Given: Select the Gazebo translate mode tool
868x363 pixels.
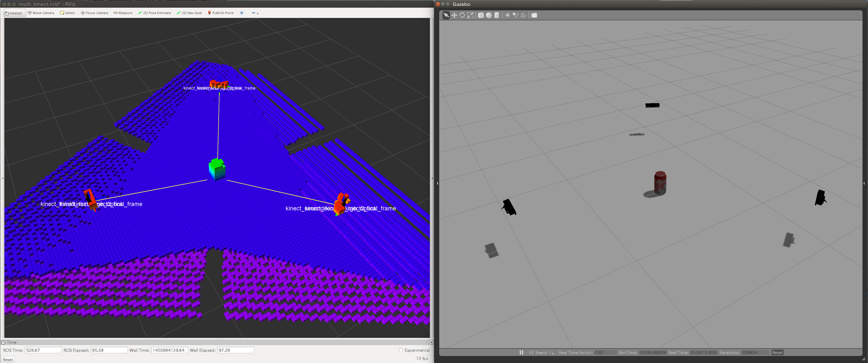Looking at the screenshot, I should 454,15.
